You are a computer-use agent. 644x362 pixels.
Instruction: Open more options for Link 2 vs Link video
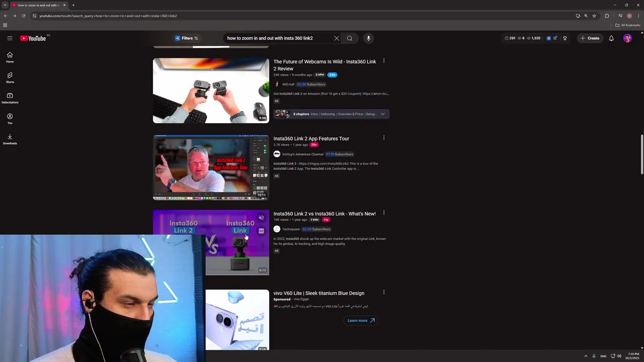pos(384,213)
